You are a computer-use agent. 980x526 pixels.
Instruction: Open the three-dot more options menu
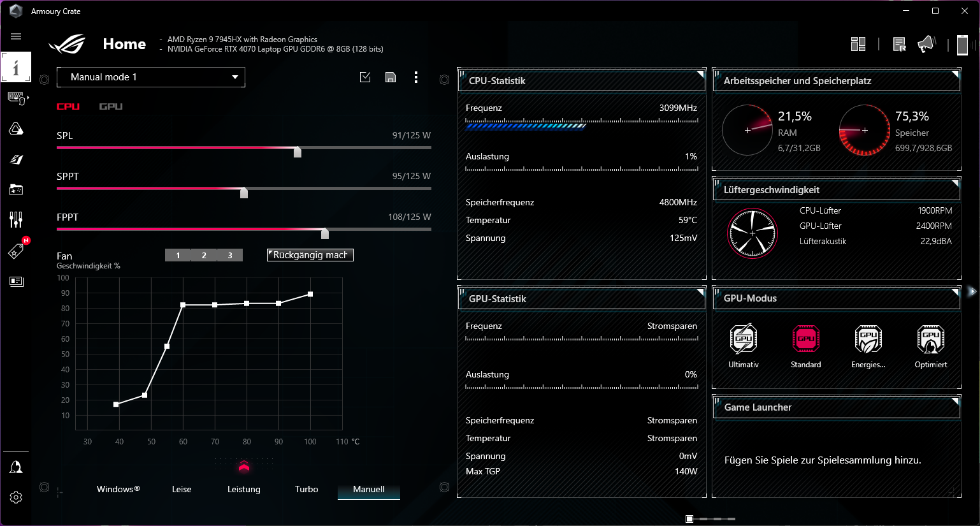coord(416,77)
